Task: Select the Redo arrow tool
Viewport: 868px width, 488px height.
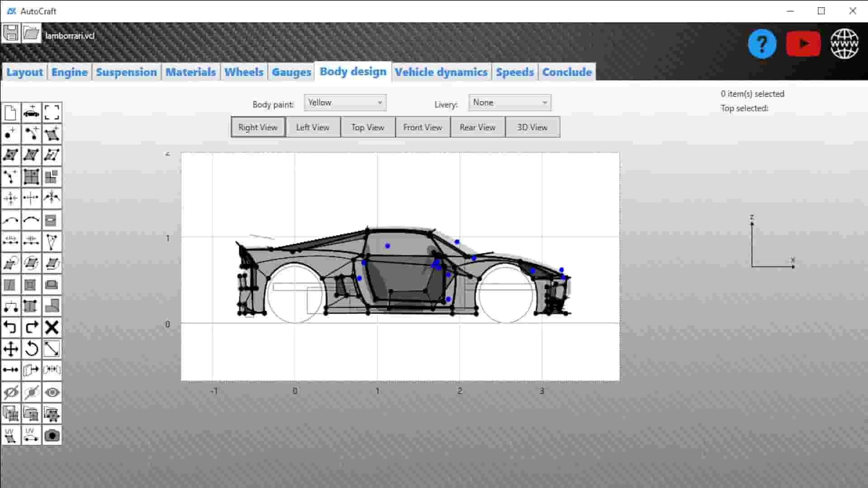Action: pos(31,328)
